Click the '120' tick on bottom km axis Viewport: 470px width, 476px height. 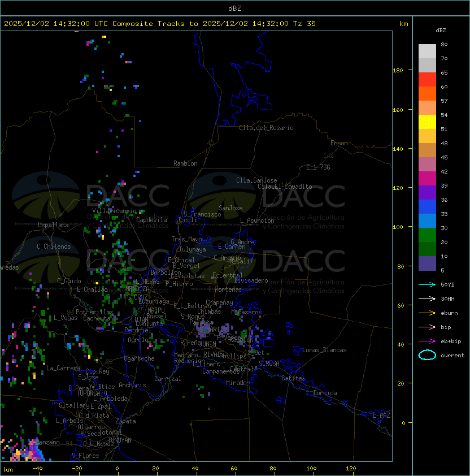click(x=351, y=469)
